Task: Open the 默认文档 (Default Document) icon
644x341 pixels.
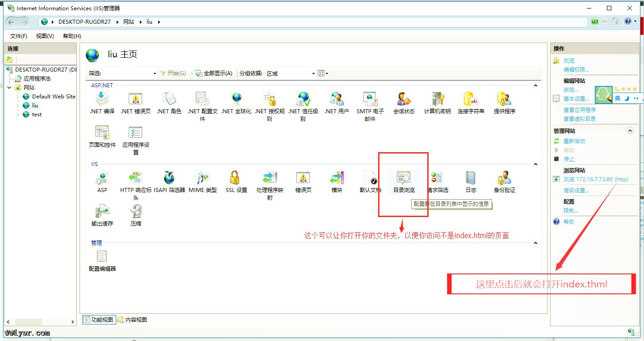Action: point(370,179)
